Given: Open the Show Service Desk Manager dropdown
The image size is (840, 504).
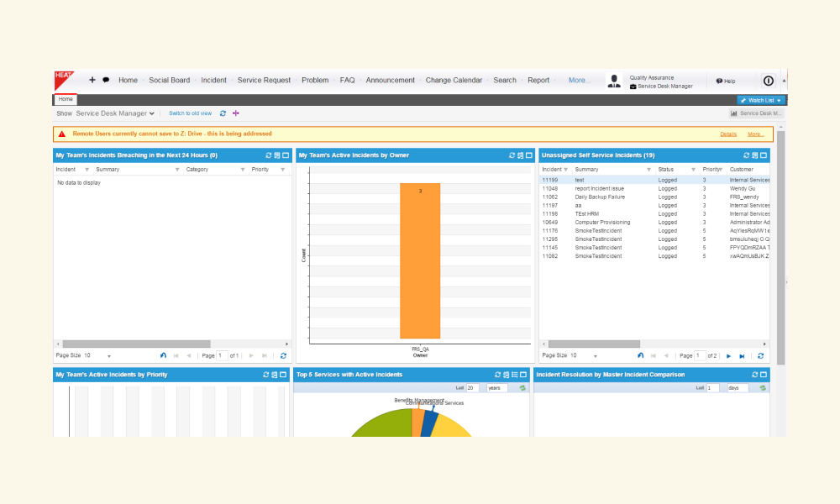Looking at the screenshot, I should pos(115,113).
